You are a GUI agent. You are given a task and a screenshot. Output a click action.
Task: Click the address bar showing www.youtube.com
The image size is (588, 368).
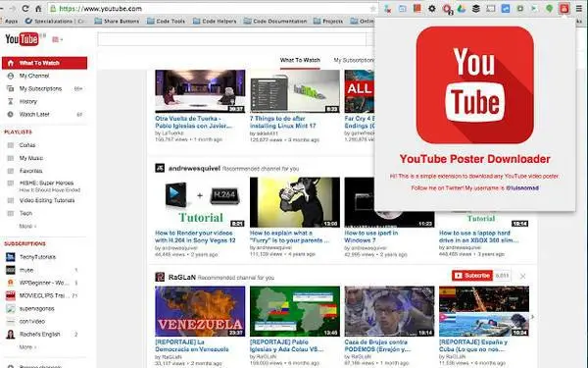tap(213, 8)
